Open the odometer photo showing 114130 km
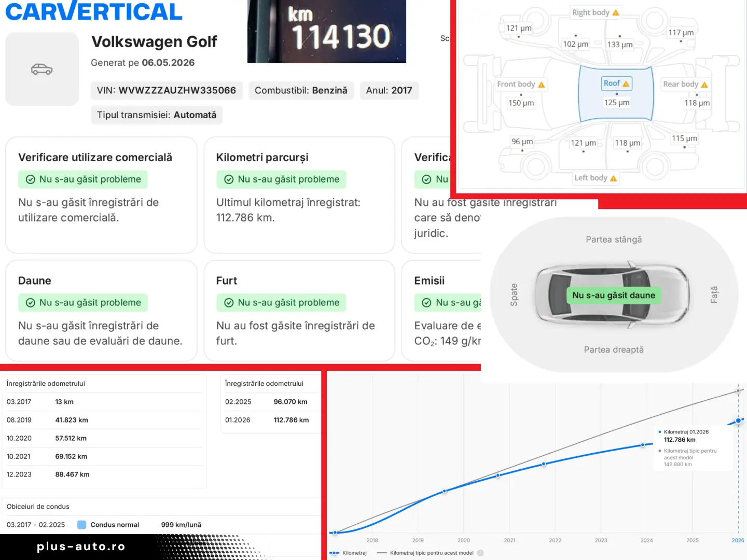The width and height of the screenshot is (747, 560). point(327,32)
